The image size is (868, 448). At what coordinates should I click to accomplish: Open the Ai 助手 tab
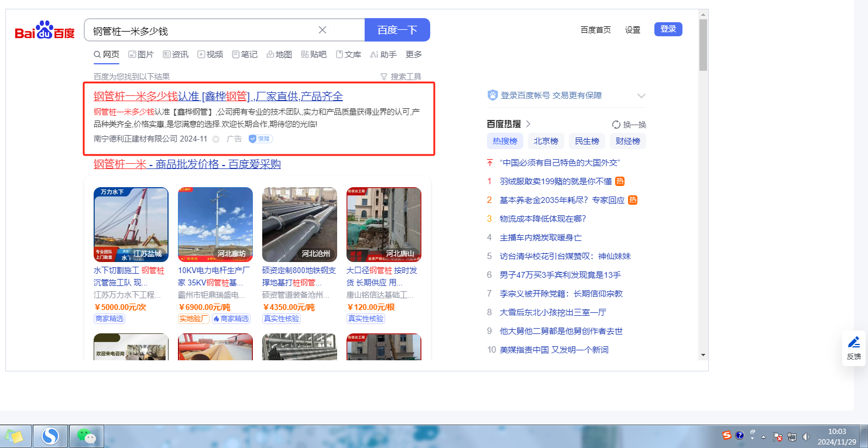point(383,54)
